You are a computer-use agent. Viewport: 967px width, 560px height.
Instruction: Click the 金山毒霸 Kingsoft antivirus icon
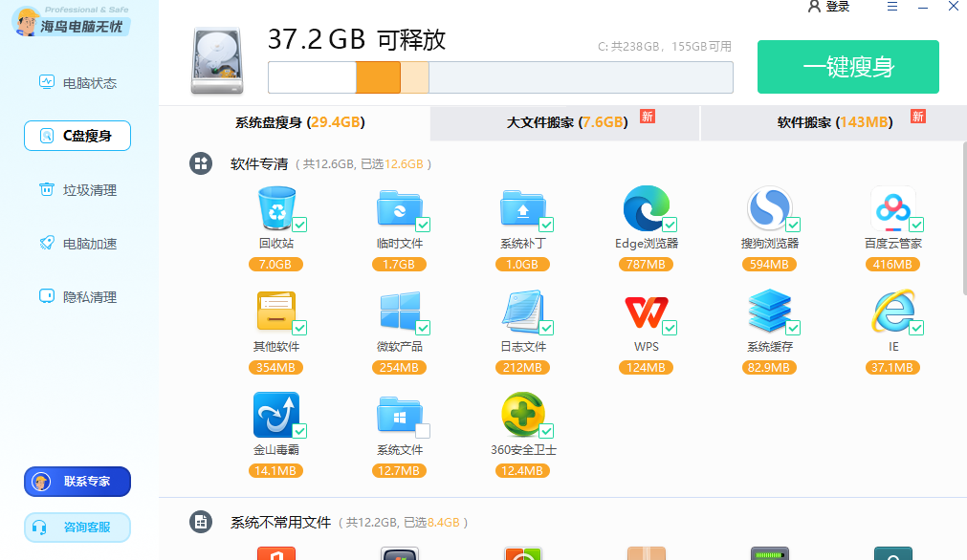coord(276,416)
